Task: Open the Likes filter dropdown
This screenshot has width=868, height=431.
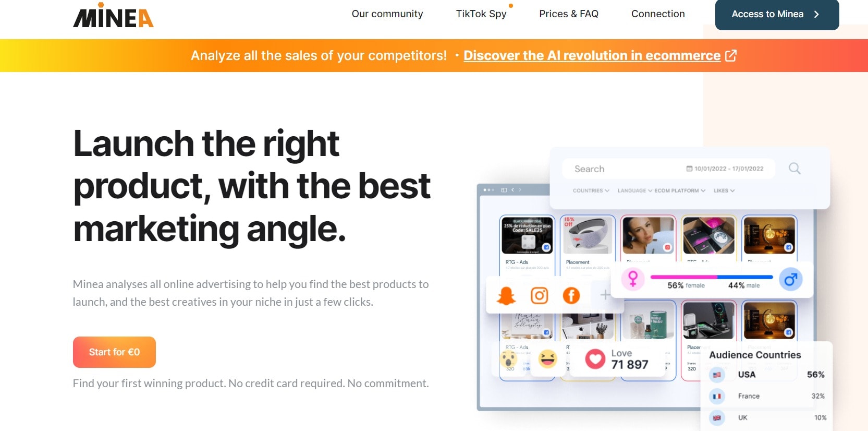Action: [x=724, y=190]
